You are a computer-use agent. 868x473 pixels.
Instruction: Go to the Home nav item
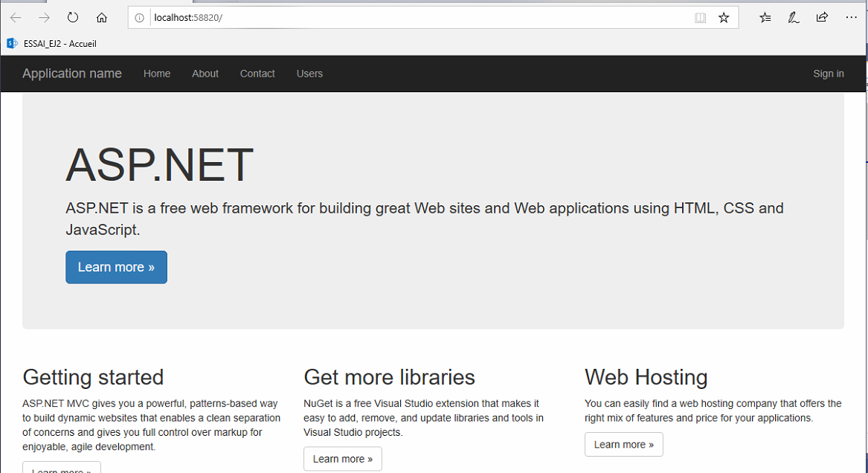click(157, 74)
